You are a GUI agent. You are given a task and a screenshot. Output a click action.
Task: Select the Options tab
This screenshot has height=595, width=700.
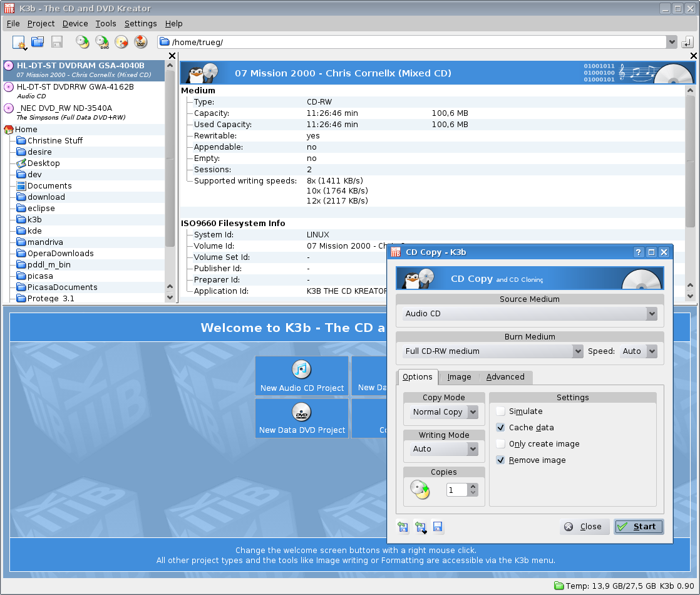(418, 376)
